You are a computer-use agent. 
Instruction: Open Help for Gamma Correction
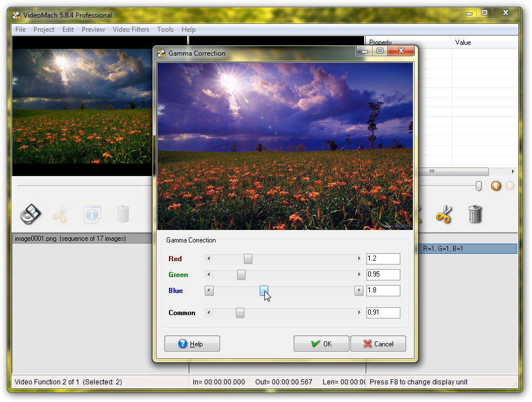pyautogui.click(x=192, y=344)
